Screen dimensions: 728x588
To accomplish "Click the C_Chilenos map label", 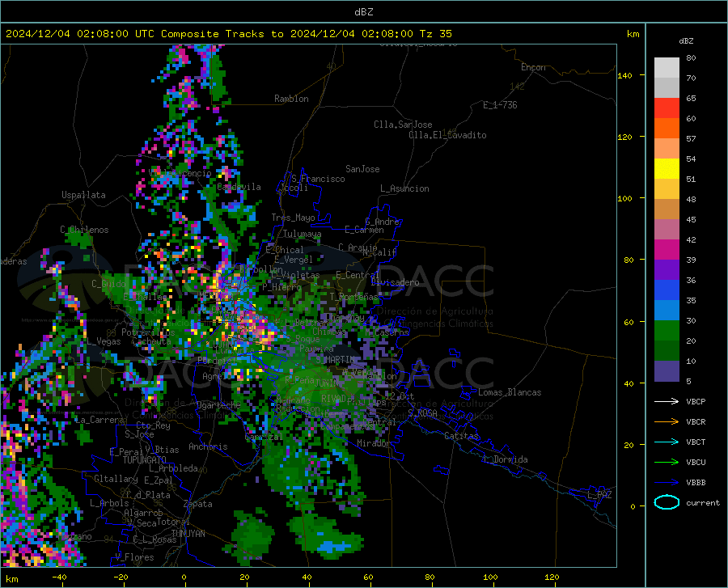I will pyautogui.click(x=84, y=230).
